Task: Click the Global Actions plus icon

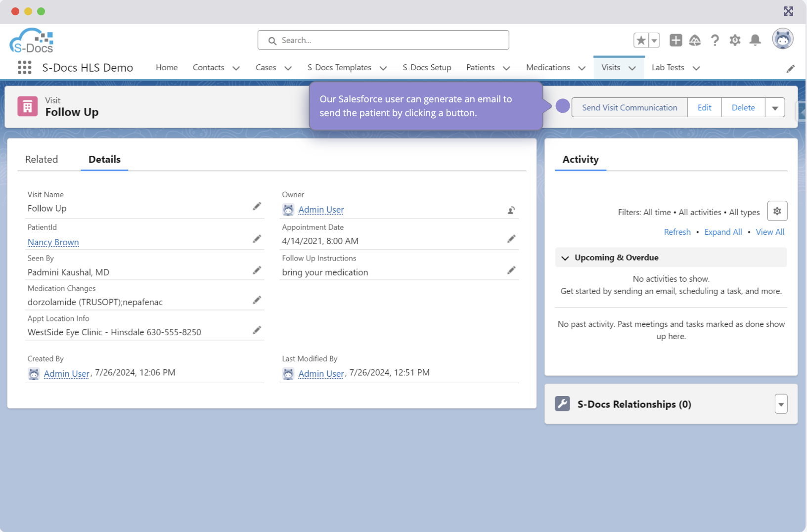Action: [675, 40]
